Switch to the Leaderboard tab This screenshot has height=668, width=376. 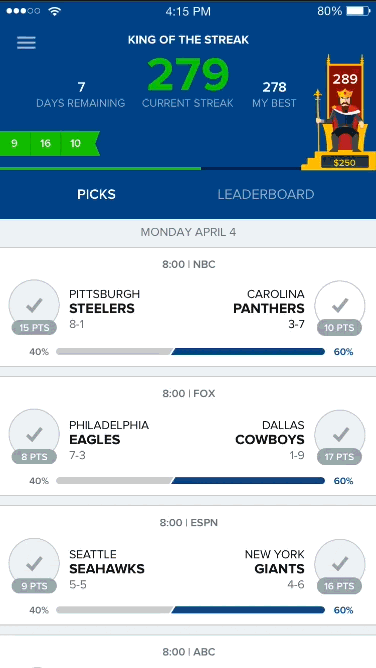coord(266,194)
